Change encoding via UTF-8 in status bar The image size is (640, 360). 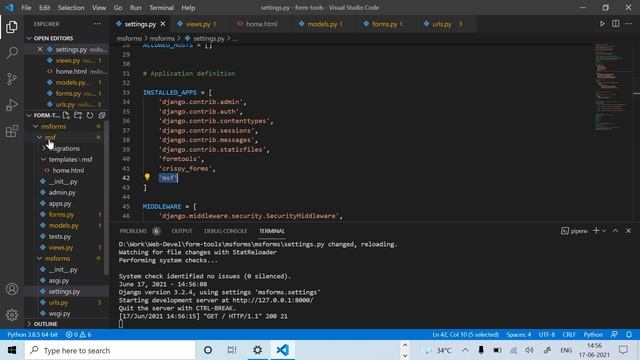click(547, 334)
